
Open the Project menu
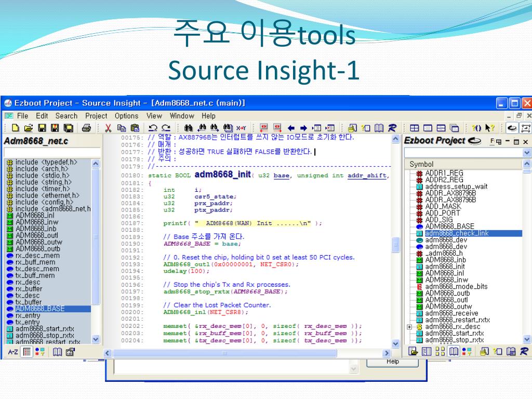tap(96, 116)
